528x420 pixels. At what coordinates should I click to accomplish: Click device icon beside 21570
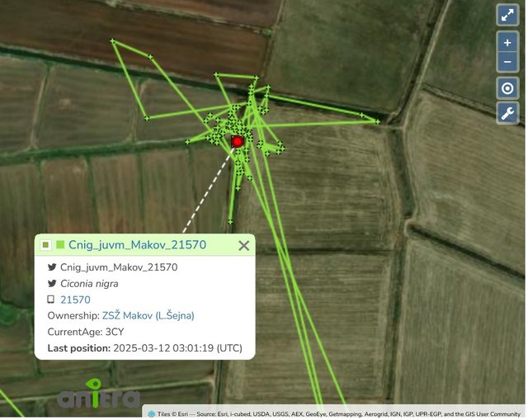pos(51,299)
